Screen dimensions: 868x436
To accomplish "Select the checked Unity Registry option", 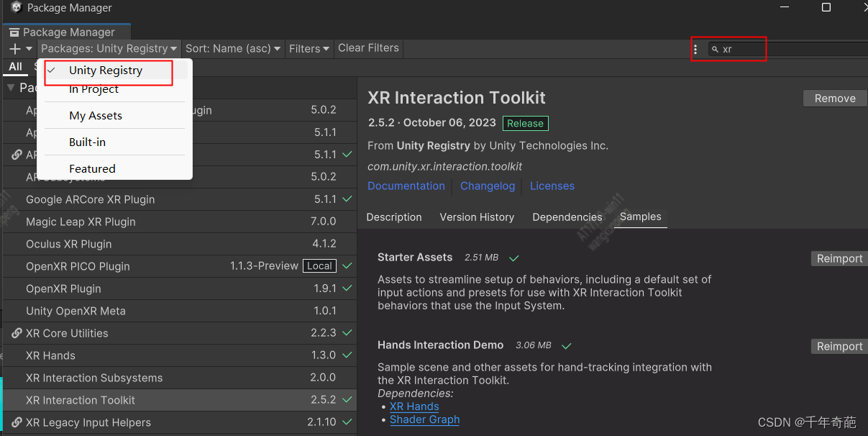I will click(x=106, y=71).
